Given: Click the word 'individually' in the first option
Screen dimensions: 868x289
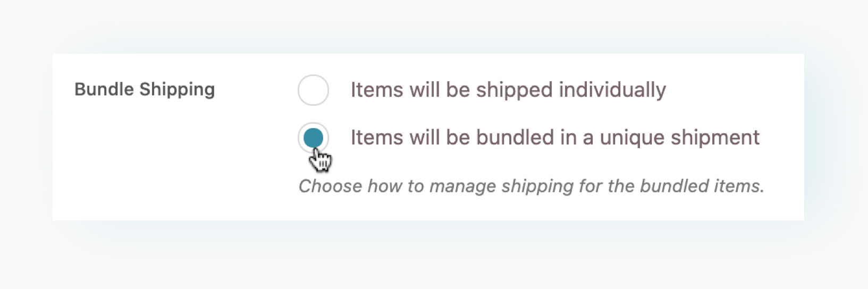Looking at the screenshot, I should [612, 90].
